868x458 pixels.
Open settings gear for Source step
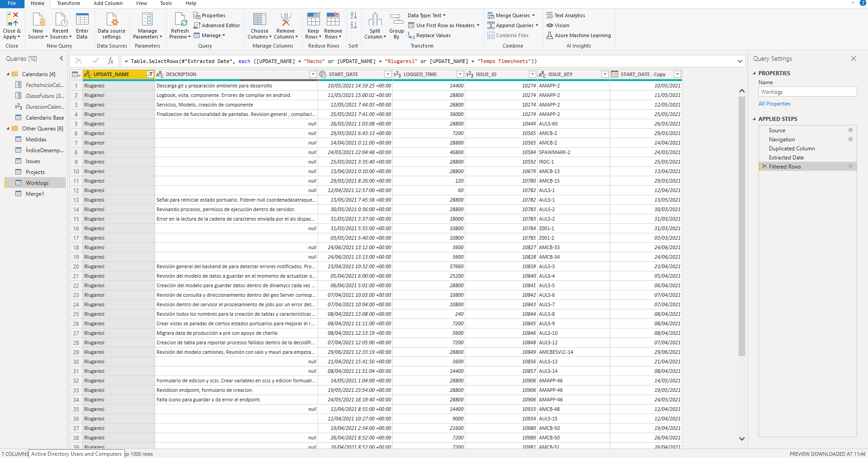[850, 130]
